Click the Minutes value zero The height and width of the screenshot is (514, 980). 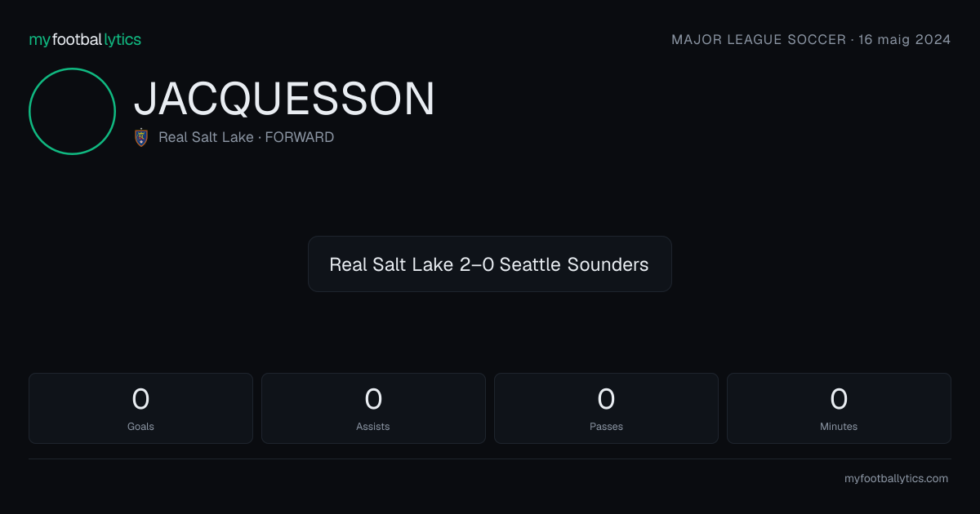839,399
